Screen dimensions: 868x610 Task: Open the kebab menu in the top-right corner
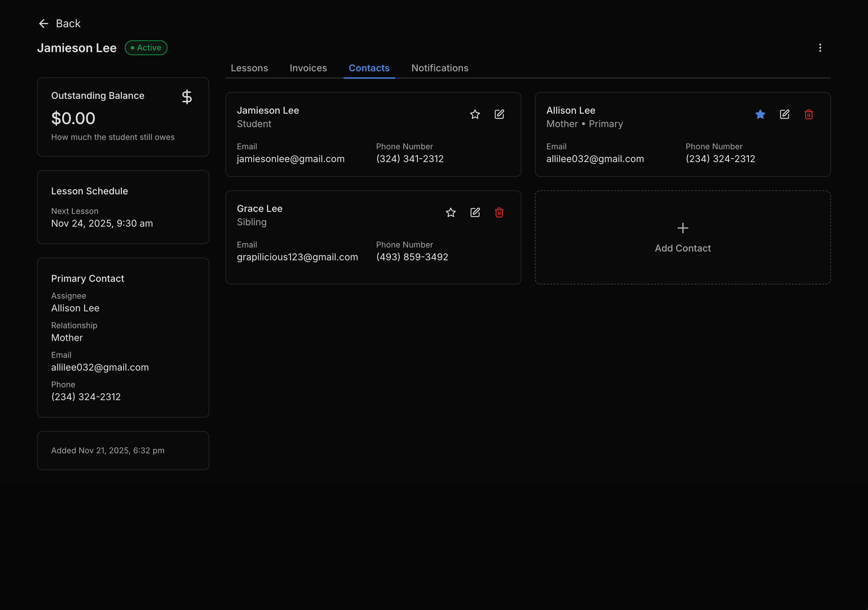(x=820, y=48)
